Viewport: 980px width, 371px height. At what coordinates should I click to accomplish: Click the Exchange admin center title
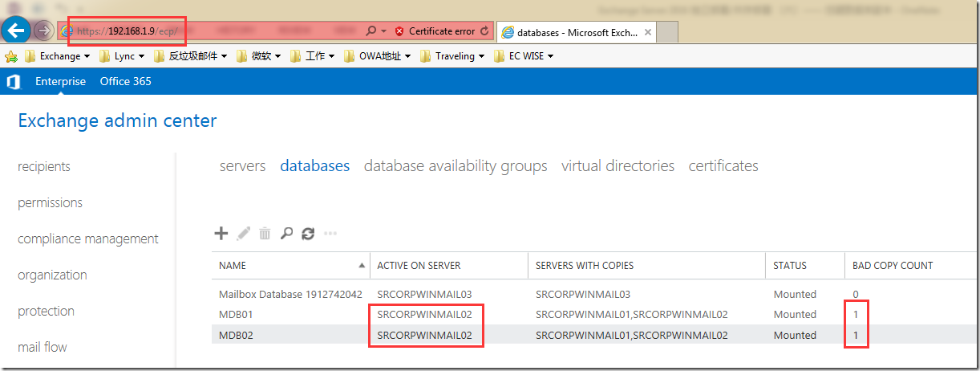tap(117, 120)
